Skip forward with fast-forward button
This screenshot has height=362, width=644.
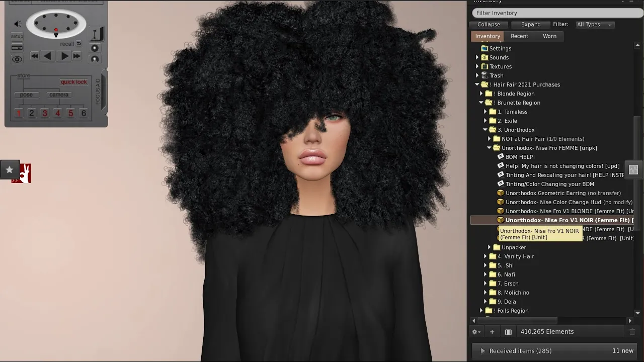tap(76, 56)
